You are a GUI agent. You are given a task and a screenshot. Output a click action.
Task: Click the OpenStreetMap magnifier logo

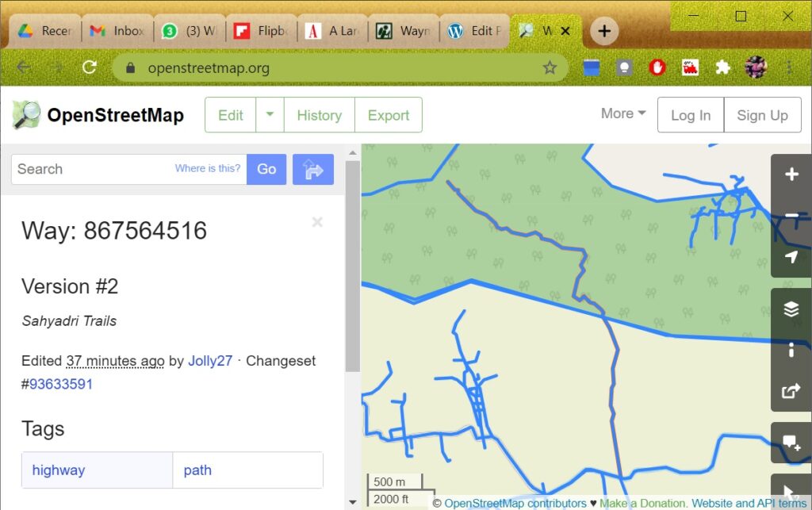(26, 114)
